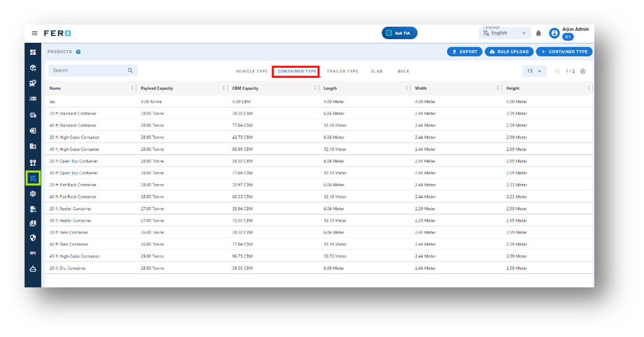The width and height of the screenshot is (644, 337).
Task: Click the '29.00 Tonne' payload cell
Action: [x=152, y=257]
